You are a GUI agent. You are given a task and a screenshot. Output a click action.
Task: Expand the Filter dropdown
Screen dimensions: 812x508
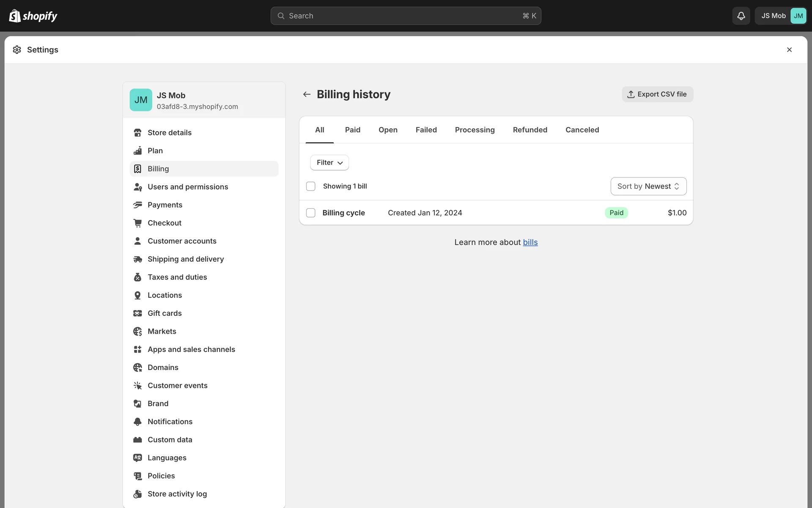click(x=329, y=163)
